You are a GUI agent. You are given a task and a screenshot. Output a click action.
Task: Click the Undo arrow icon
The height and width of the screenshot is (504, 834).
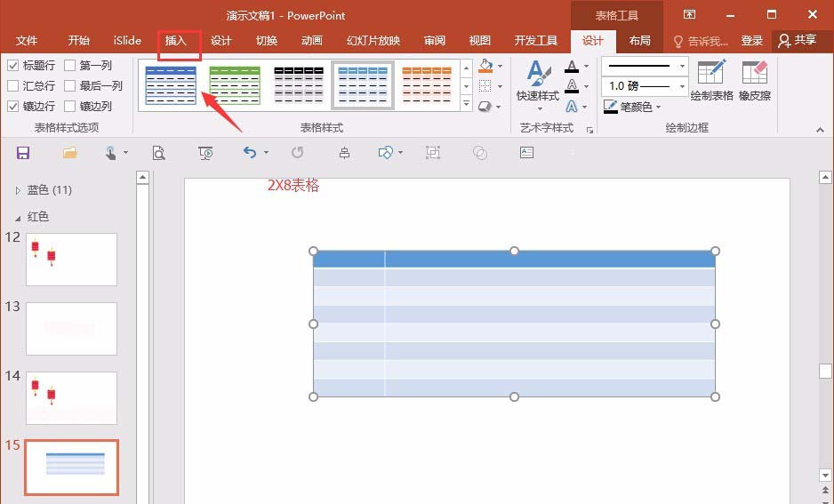(250, 153)
